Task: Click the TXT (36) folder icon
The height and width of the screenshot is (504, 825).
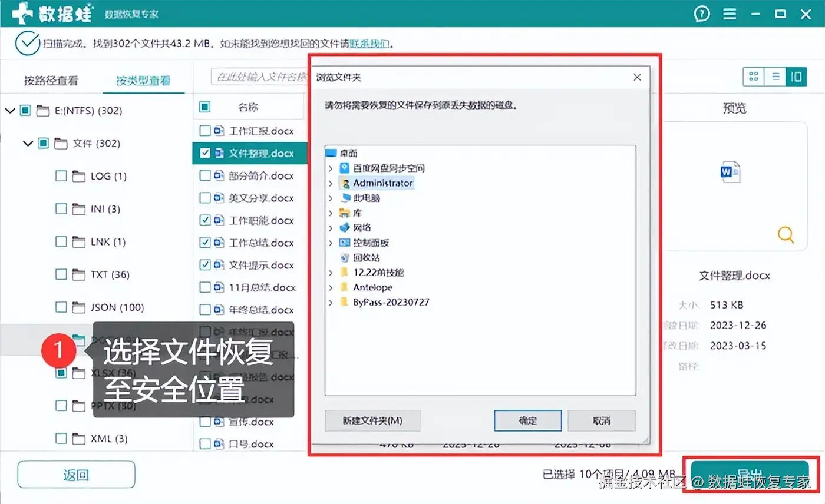Action: (79, 274)
